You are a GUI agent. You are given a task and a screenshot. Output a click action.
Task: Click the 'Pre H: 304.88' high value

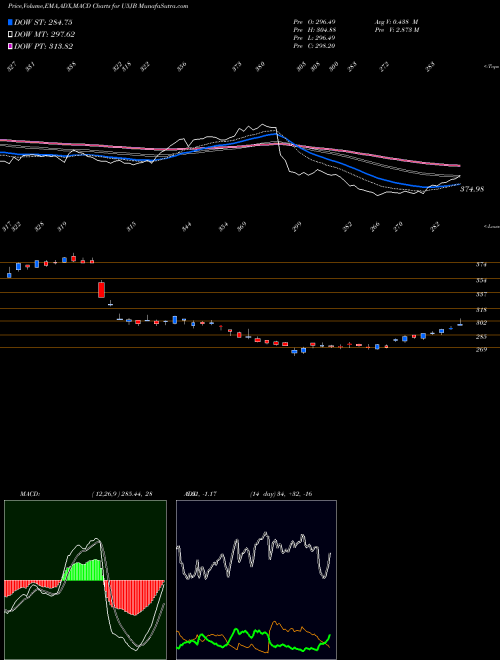(314, 29)
